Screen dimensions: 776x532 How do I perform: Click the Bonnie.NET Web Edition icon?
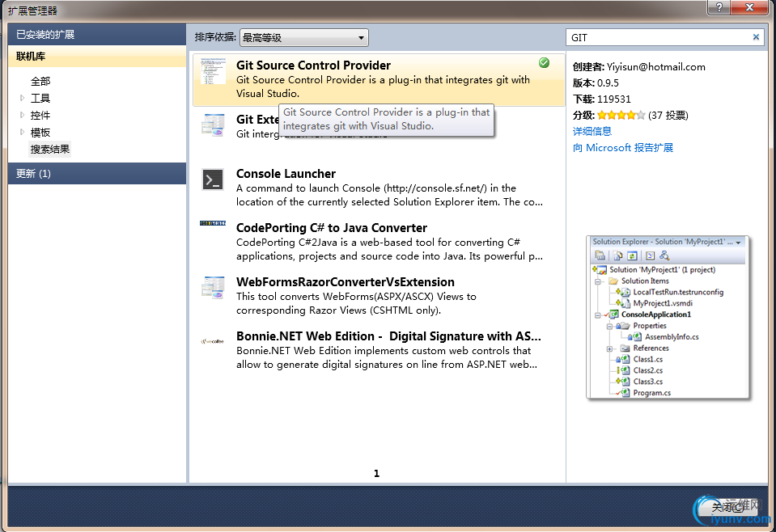click(x=212, y=341)
